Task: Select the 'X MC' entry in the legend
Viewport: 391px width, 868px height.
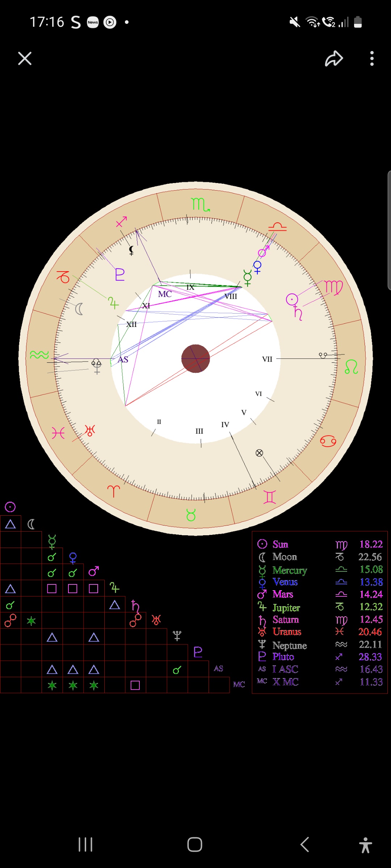Action: [285, 682]
